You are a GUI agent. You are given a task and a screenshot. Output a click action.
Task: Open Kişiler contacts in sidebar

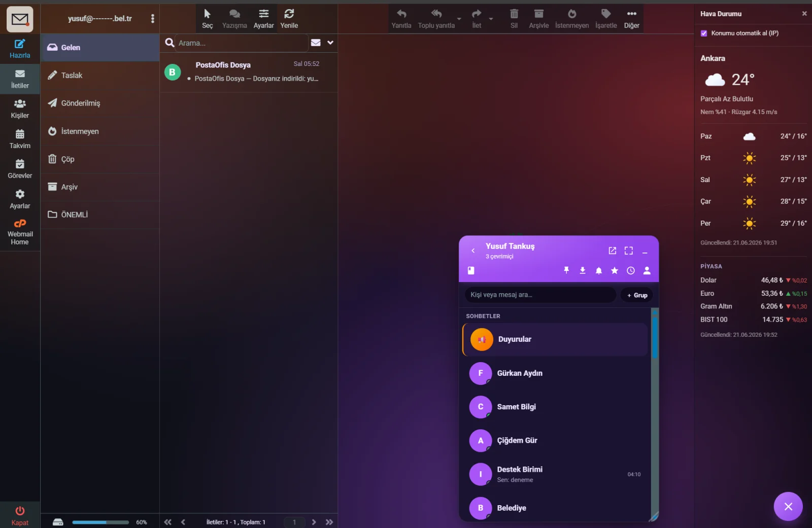click(x=20, y=109)
